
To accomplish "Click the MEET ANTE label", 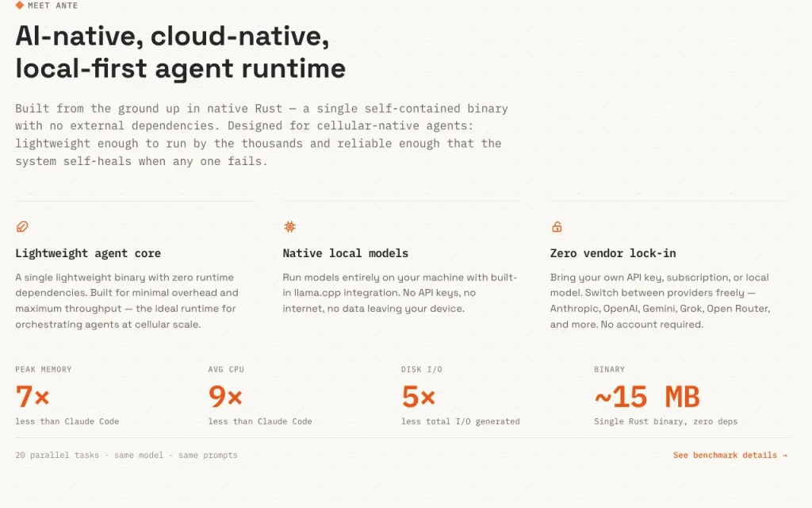I will [x=53, y=6].
